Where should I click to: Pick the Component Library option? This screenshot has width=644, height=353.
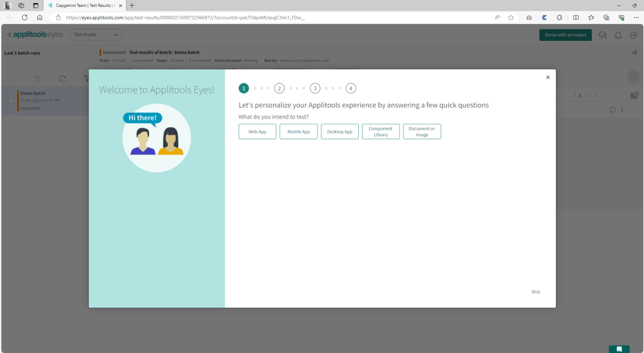[x=380, y=132]
